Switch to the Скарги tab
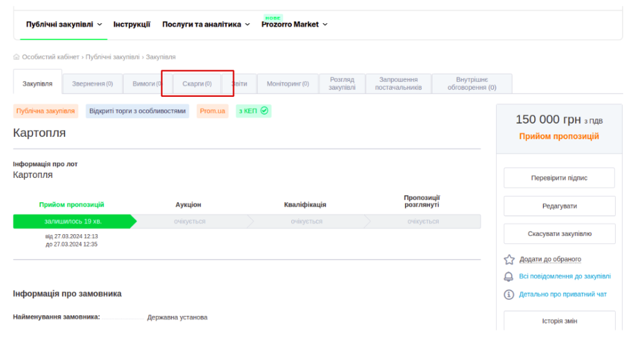 197,84
